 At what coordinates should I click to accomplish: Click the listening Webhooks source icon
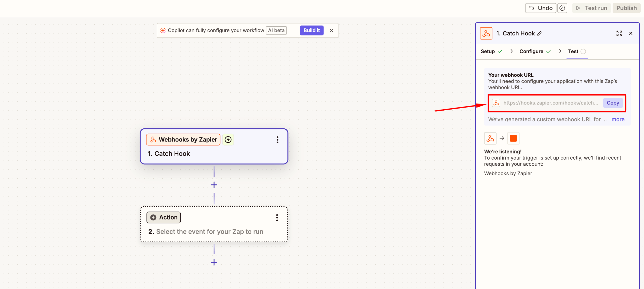490,138
